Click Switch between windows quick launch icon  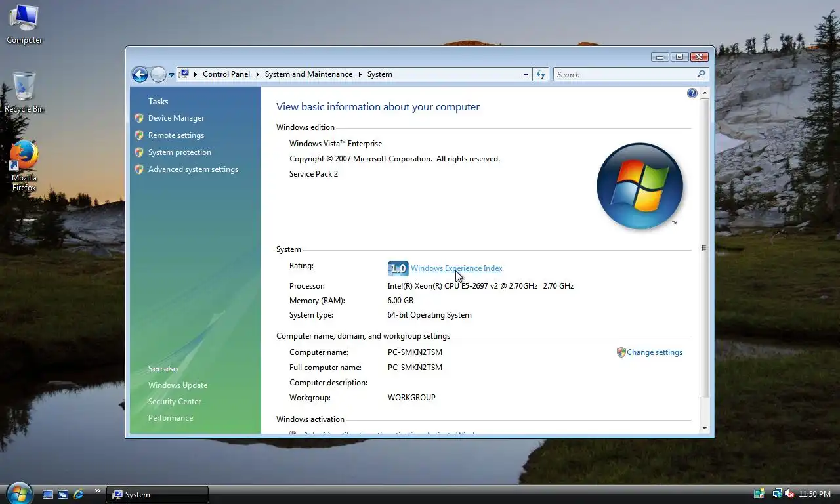[x=63, y=494]
